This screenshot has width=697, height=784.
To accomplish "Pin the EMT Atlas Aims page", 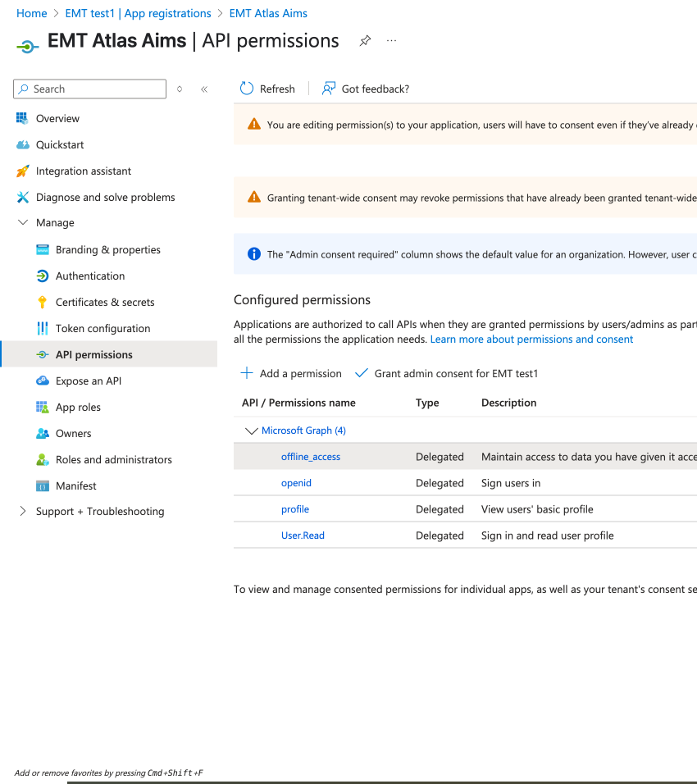I will pos(365,41).
